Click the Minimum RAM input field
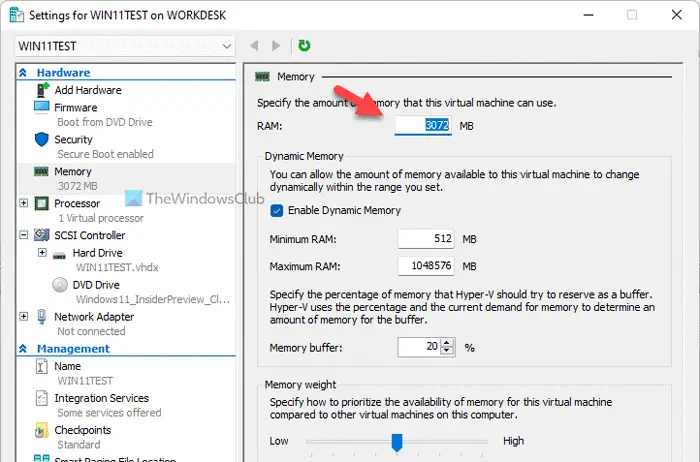This screenshot has width=700, height=462. click(x=426, y=239)
